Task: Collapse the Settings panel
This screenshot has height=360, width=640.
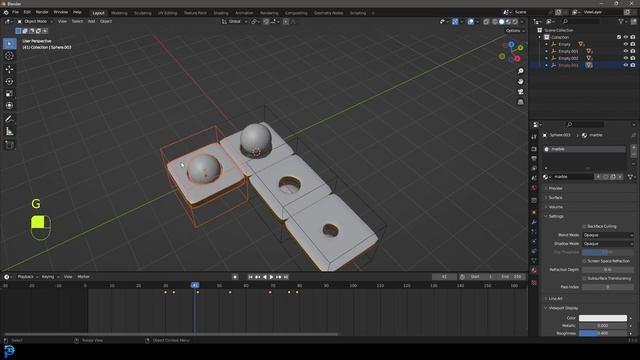Action: (x=555, y=216)
